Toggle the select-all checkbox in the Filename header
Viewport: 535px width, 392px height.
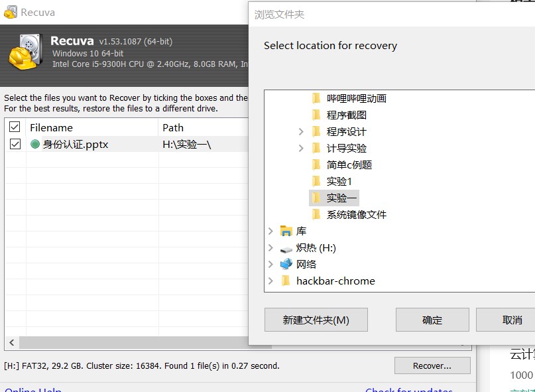pos(15,127)
